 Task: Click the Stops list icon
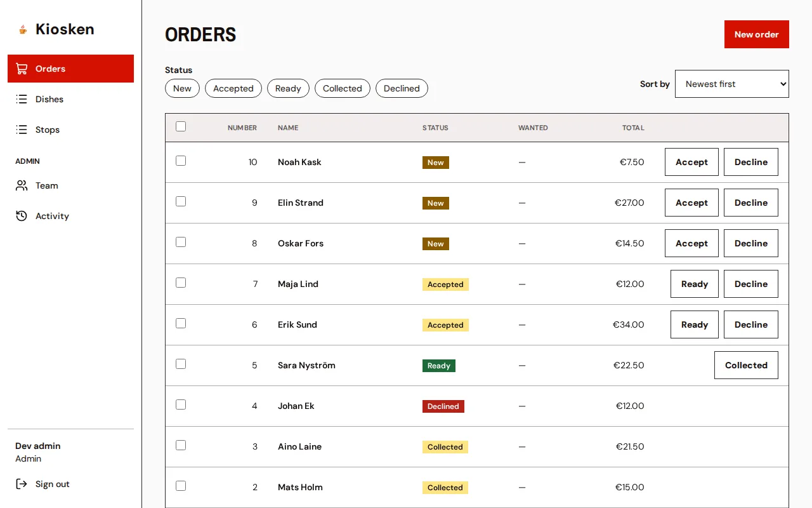pos(22,130)
